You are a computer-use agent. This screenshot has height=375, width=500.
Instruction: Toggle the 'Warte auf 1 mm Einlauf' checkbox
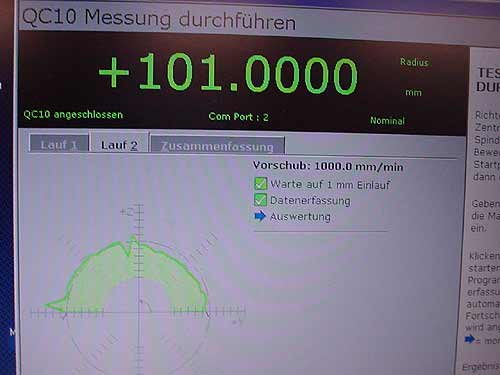coord(260,184)
